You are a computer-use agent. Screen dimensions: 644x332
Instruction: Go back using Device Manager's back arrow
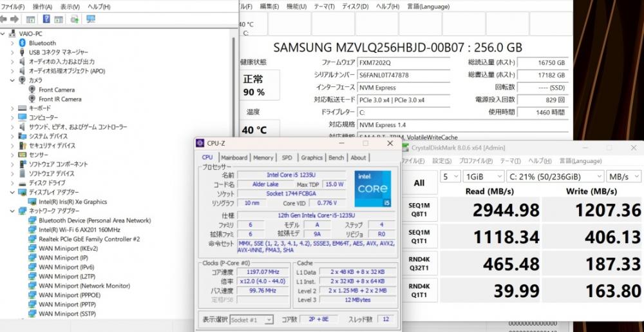pos(4,19)
